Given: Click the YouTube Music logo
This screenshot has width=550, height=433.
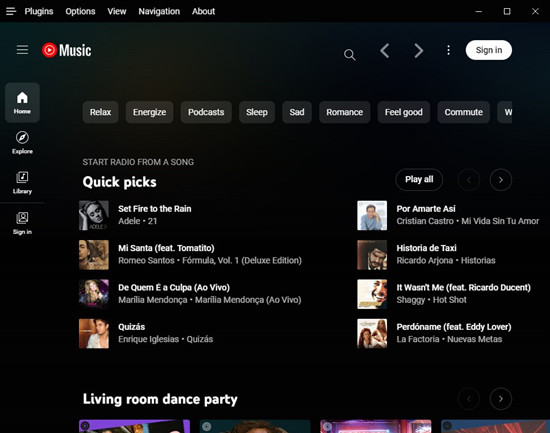Looking at the screenshot, I should pyautogui.click(x=67, y=50).
